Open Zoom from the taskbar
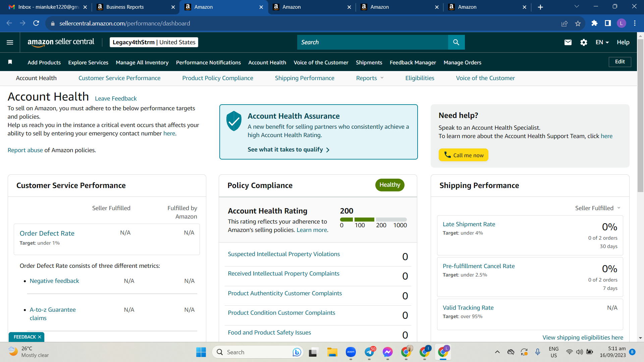The height and width of the screenshot is (362, 644). (351, 352)
